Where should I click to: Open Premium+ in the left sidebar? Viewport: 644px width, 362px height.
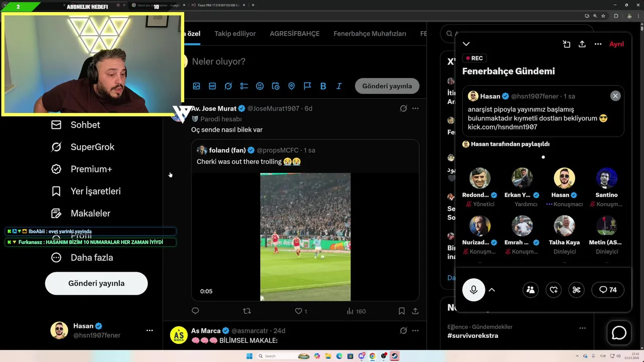tap(82, 169)
